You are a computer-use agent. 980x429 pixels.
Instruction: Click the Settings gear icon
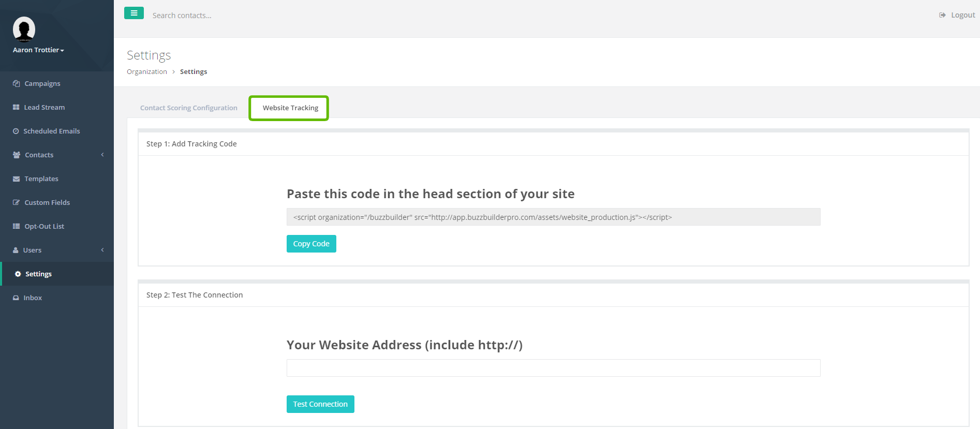(x=18, y=274)
